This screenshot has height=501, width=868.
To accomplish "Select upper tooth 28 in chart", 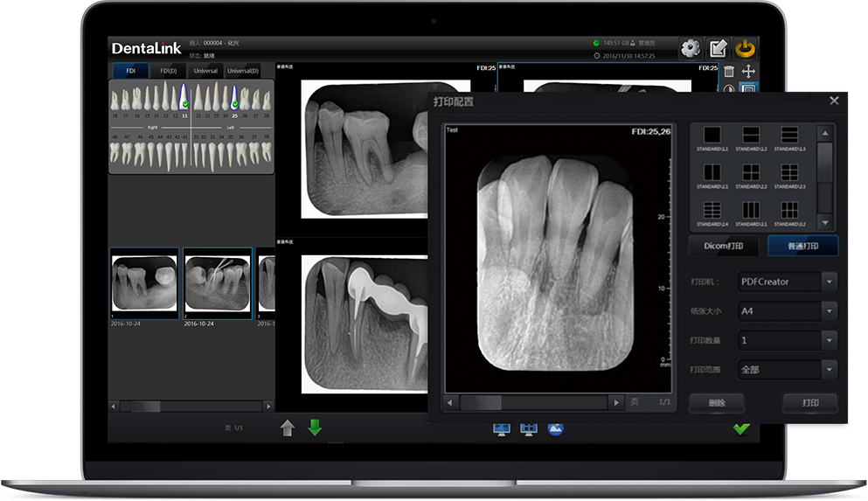I will coord(267,101).
